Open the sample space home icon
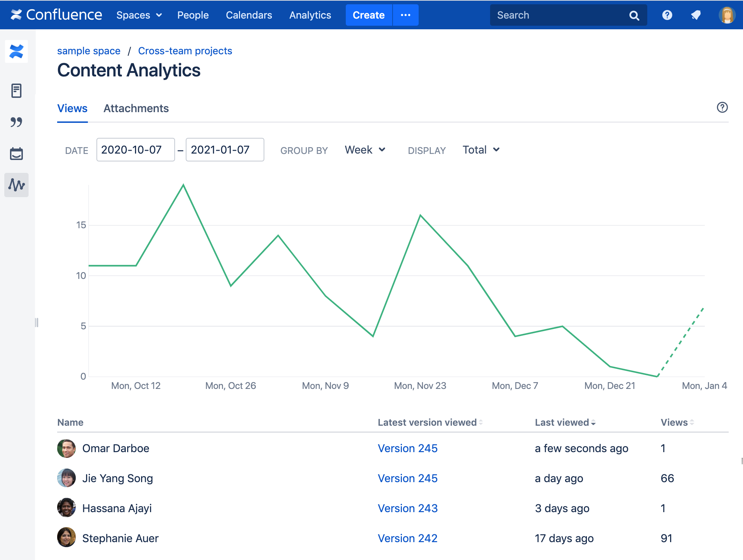Screen dimensions: 743x560 pyautogui.click(x=16, y=51)
